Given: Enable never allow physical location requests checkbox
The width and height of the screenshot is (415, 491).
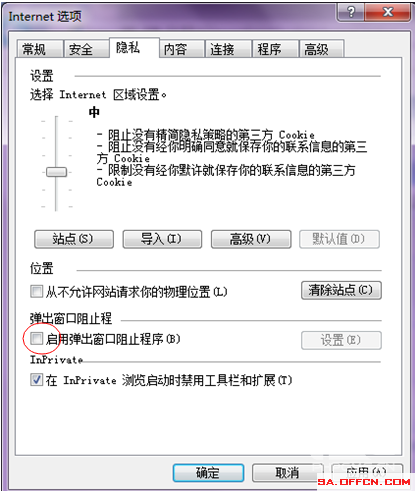Looking at the screenshot, I should click(x=36, y=291).
